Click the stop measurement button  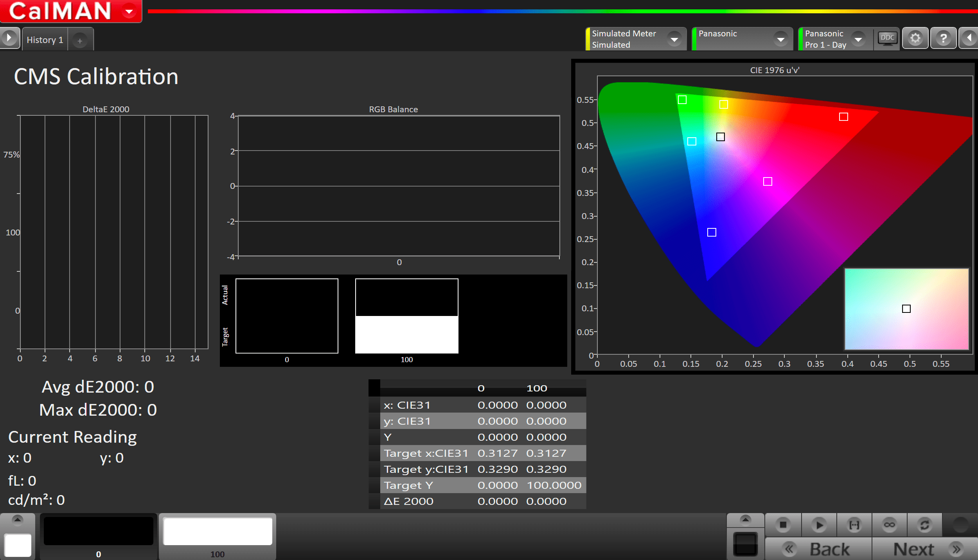tap(783, 525)
